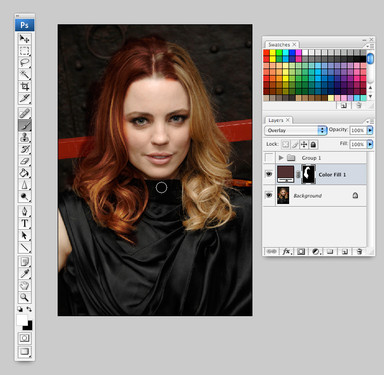Select the Type tool
384x375 pixels.
pyautogui.click(x=24, y=223)
